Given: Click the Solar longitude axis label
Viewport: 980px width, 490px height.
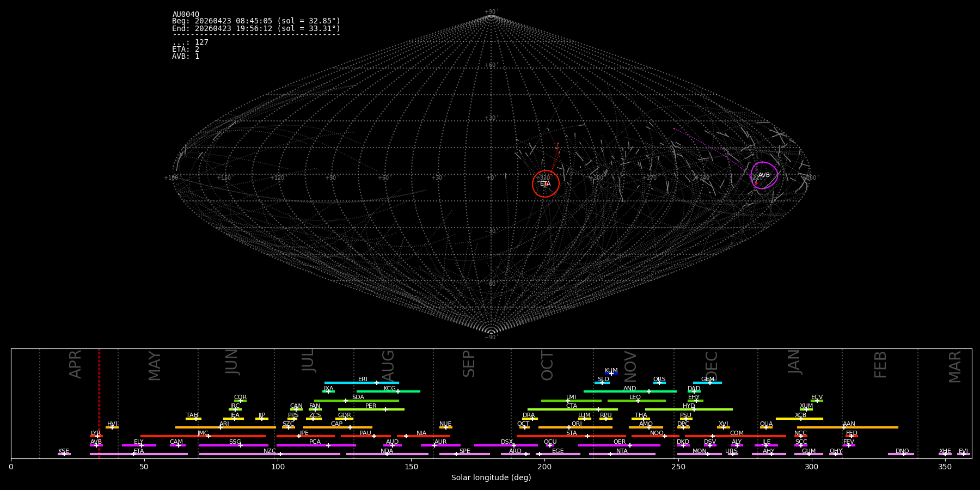Looking at the screenshot, I should [491, 477].
